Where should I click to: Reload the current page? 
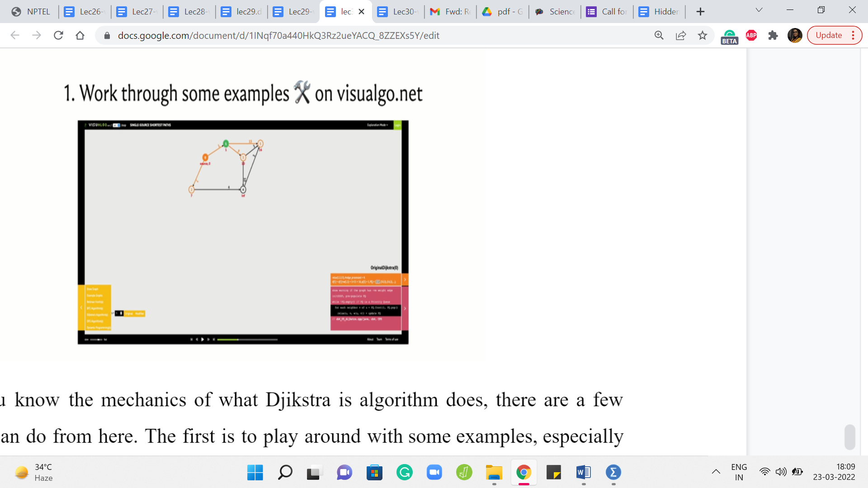coord(58,35)
